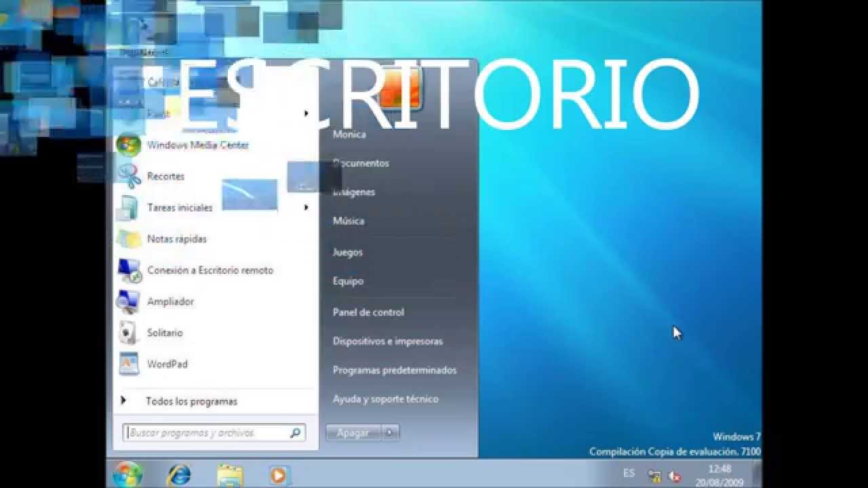Open Ayuda y soporte técnico
The height and width of the screenshot is (488, 868).
click(x=385, y=399)
